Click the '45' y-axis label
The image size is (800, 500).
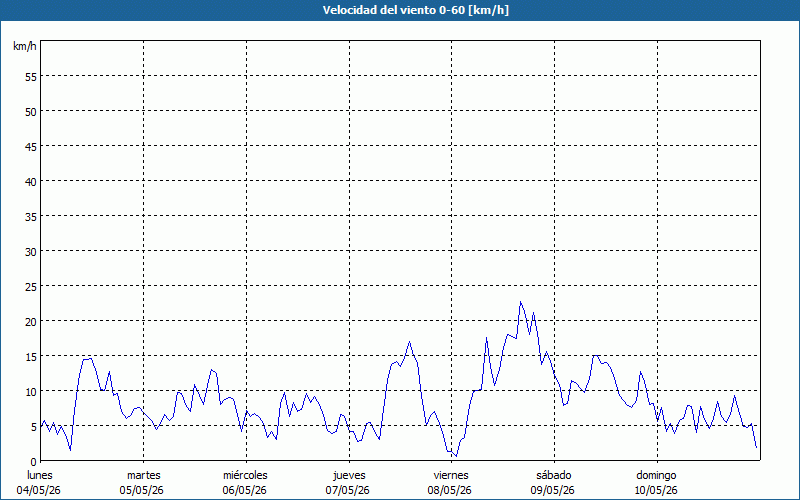coord(31,146)
